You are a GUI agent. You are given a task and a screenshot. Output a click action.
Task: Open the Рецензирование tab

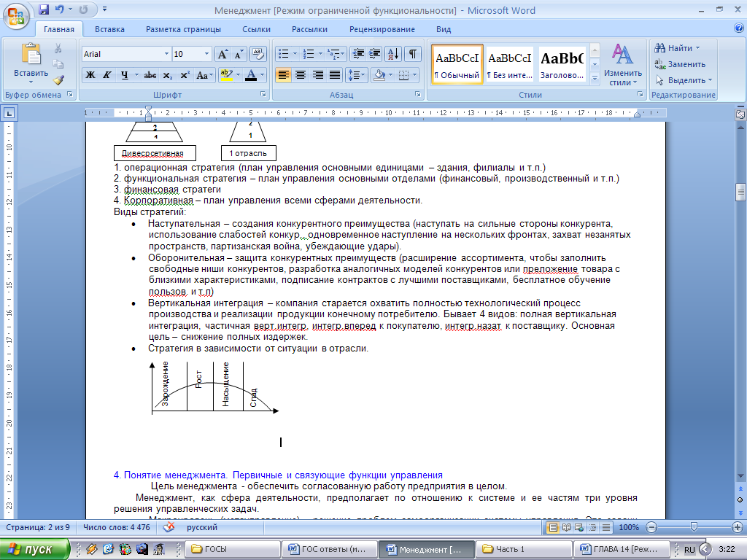click(382, 29)
